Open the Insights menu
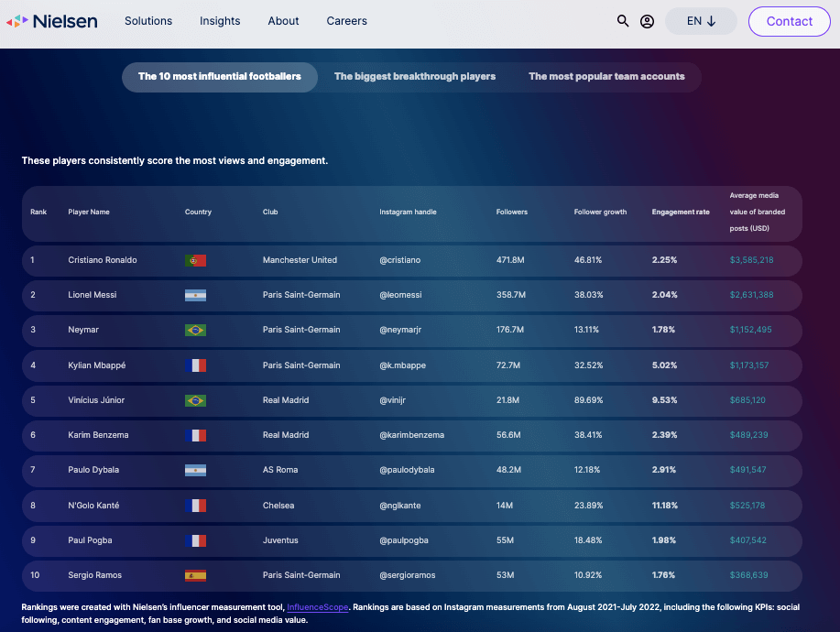The height and width of the screenshot is (632, 840). click(220, 21)
